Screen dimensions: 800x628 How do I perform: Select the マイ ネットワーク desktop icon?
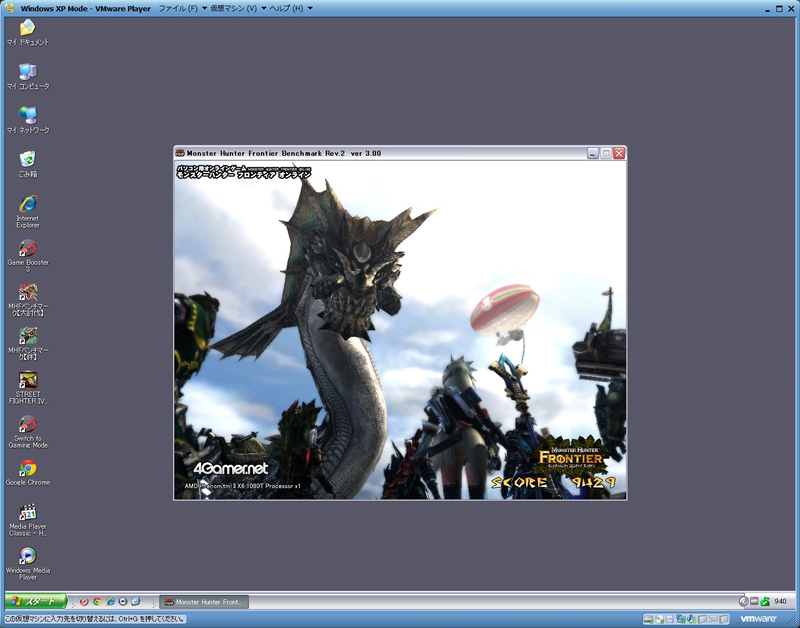(x=28, y=120)
